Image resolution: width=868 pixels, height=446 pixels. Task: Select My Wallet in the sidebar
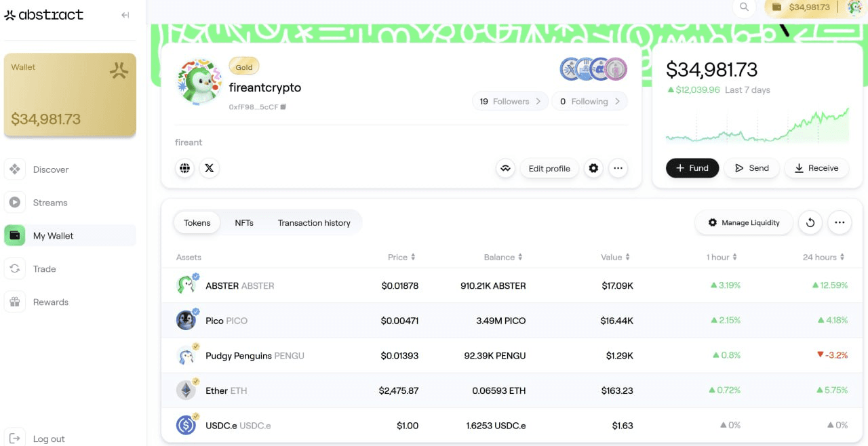71,236
